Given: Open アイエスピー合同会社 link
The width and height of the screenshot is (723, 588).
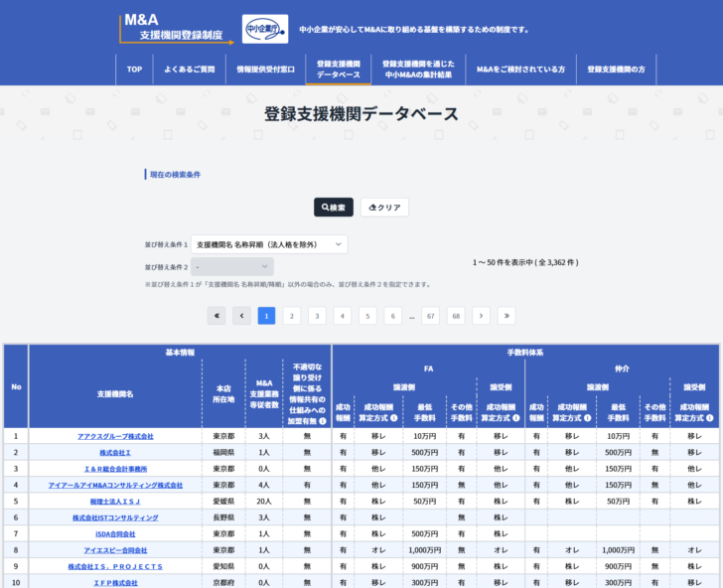Looking at the screenshot, I should point(115,550).
